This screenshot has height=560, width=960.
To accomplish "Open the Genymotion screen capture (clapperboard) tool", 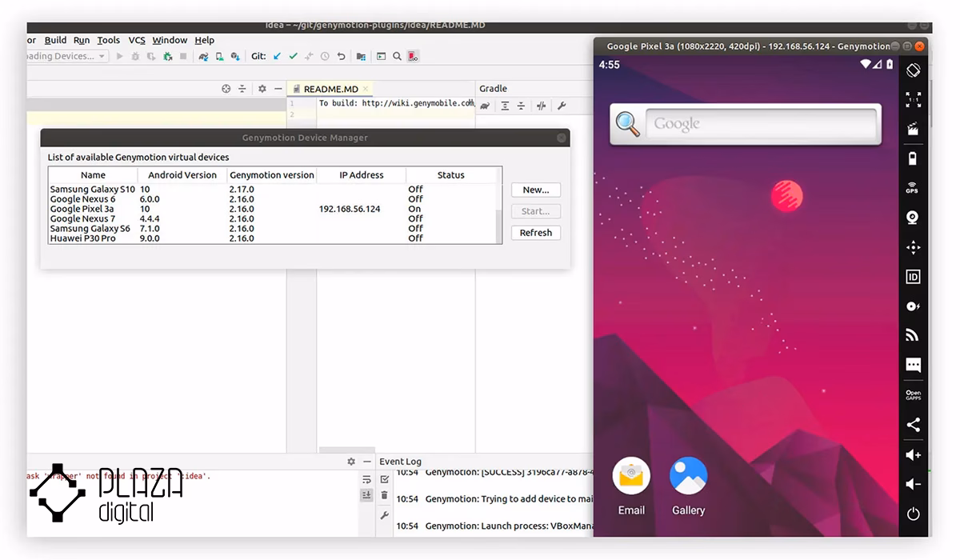I will (x=913, y=129).
